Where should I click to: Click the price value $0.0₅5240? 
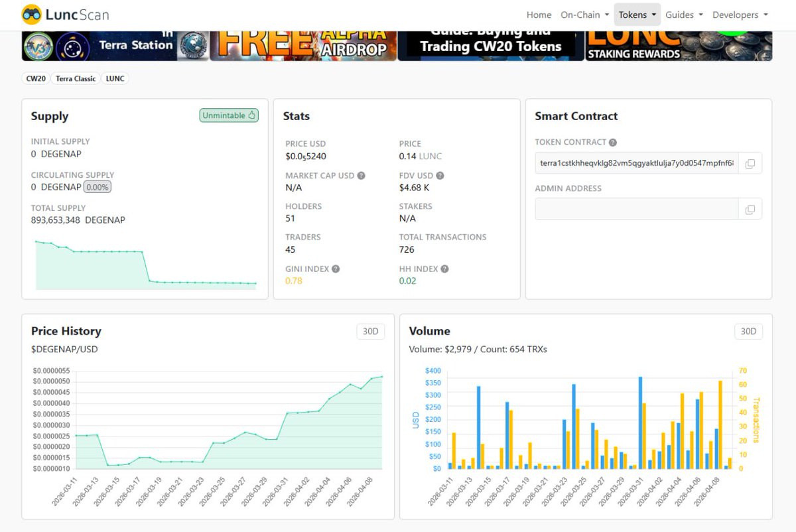(306, 157)
